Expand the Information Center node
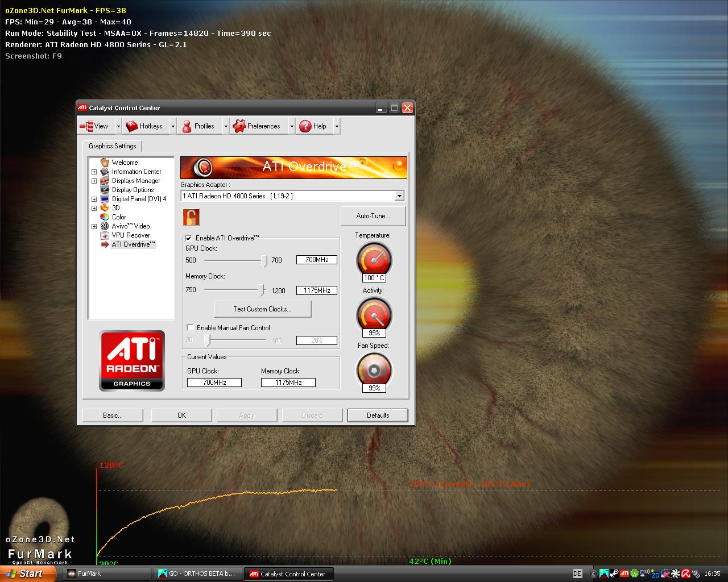The image size is (728, 582). click(94, 172)
